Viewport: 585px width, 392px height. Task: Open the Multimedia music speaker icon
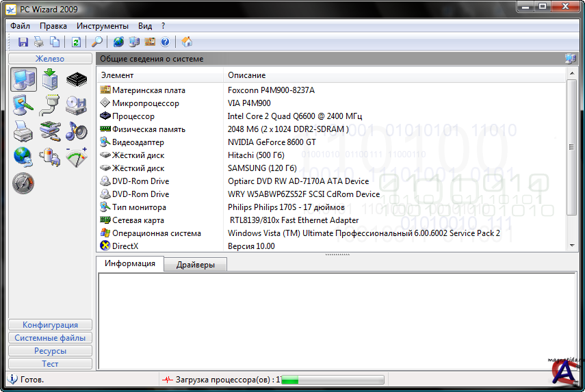76,130
